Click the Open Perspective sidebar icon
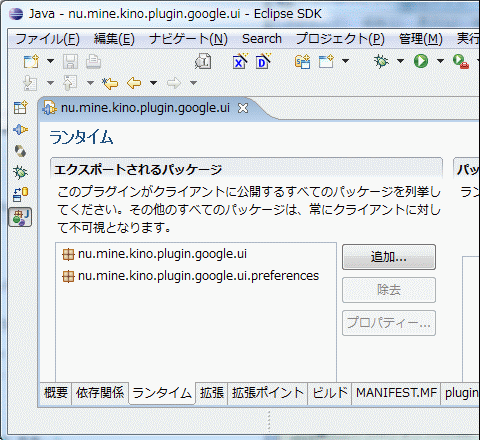Screen dimensions: 480x440 20,108
